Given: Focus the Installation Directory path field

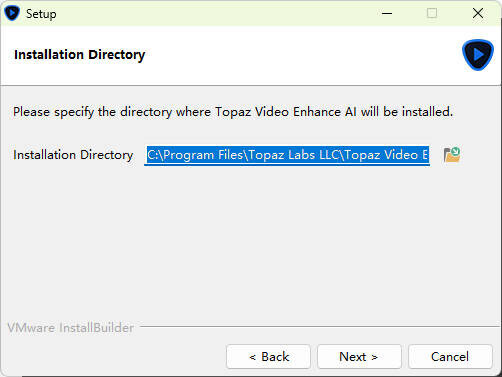Looking at the screenshot, I should (287, 155).
